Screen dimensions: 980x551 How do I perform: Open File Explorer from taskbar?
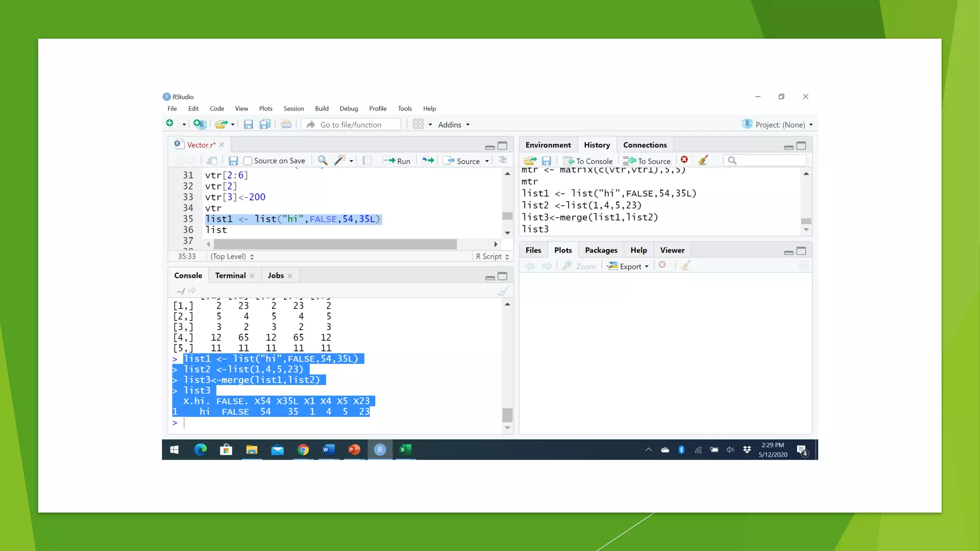tap(252, 450)
